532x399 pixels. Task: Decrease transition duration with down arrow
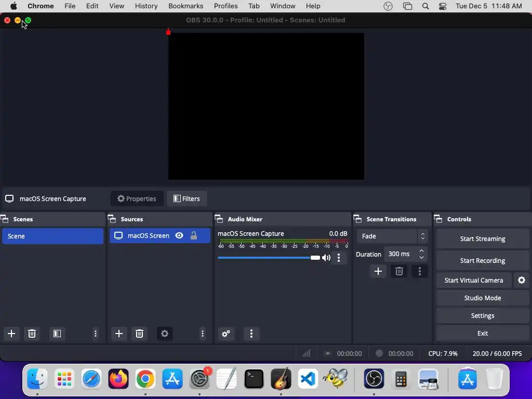(421, 258)
